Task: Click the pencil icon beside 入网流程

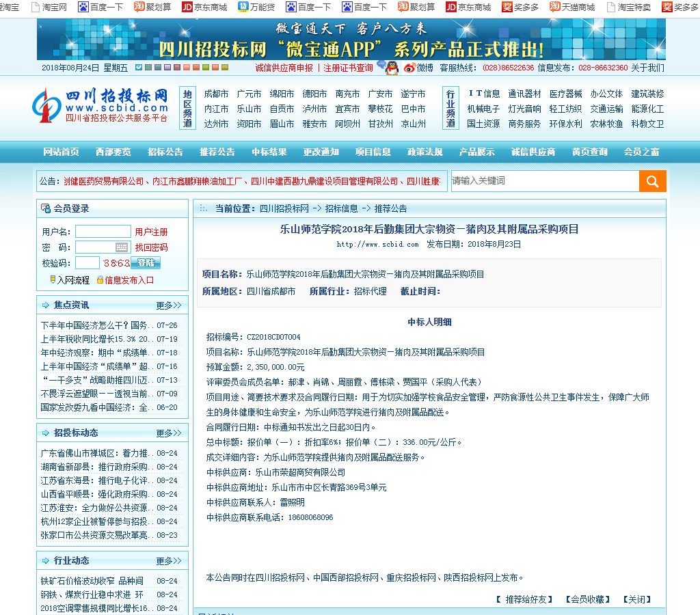Action: click(53, 279)
